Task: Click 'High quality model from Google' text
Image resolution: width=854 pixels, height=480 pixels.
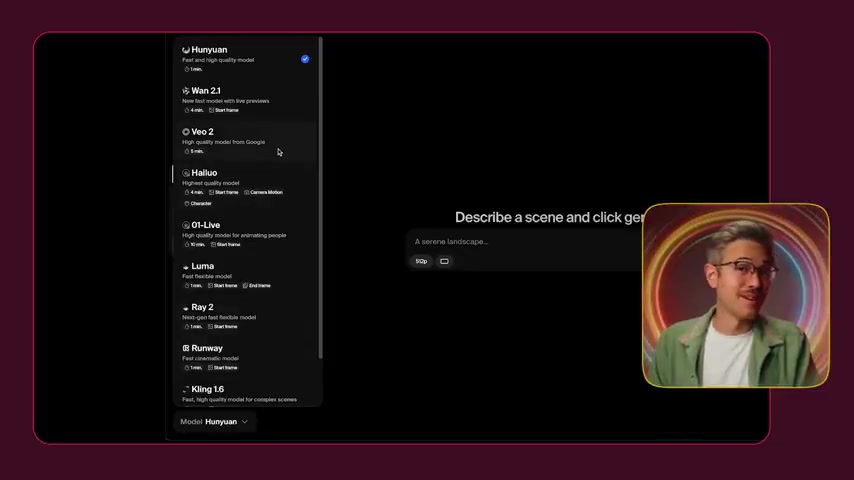Action: [223, 142]
